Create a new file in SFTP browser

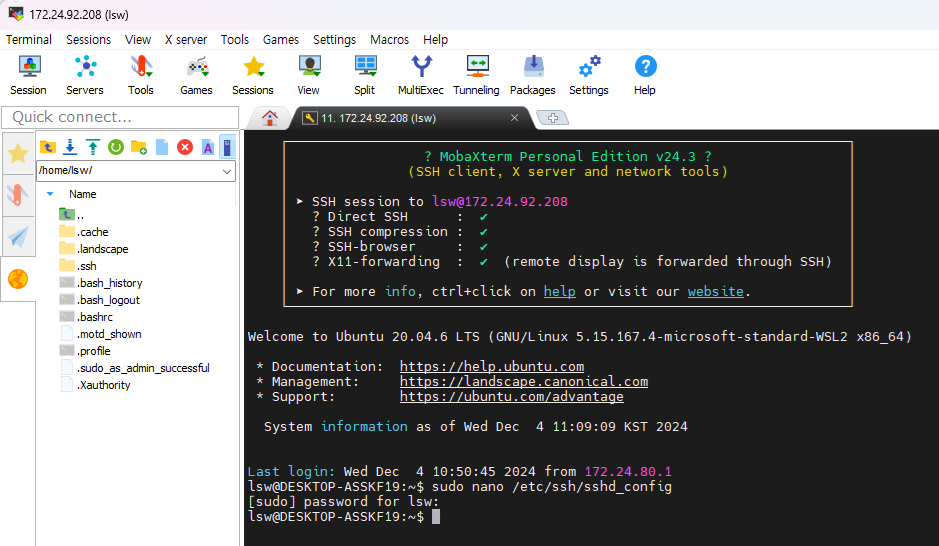(162, 147)
